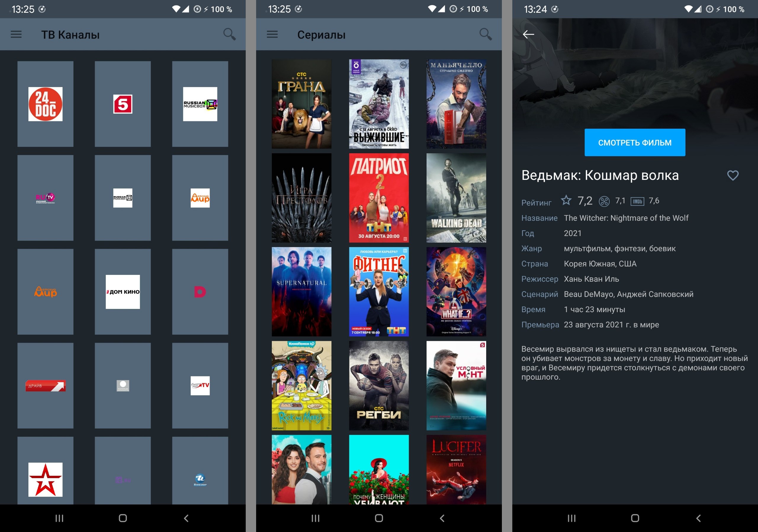Open The Walking Dead poster
This screenshot has height=532, width=758.
pyautogui.click(x=456, y=198)
